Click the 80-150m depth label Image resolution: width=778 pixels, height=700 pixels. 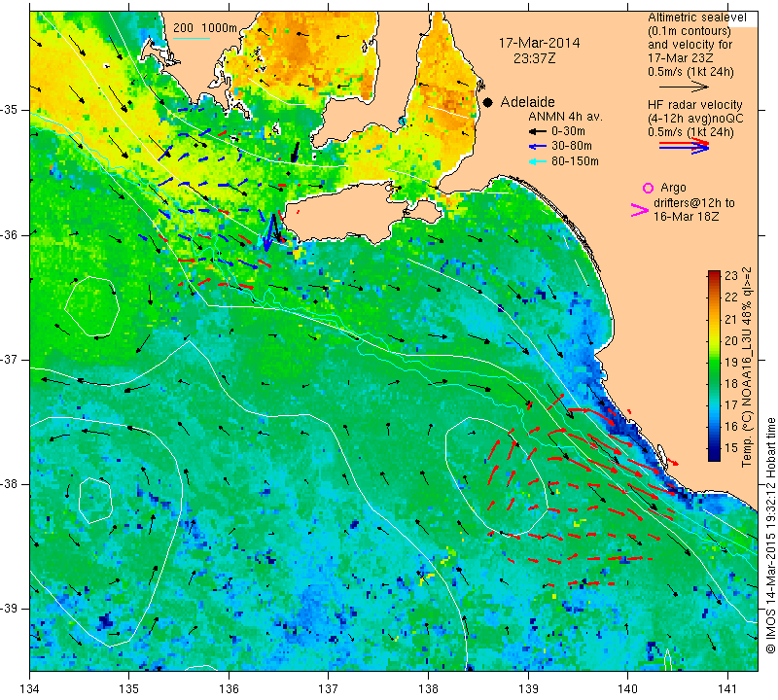tap(575, 161)
